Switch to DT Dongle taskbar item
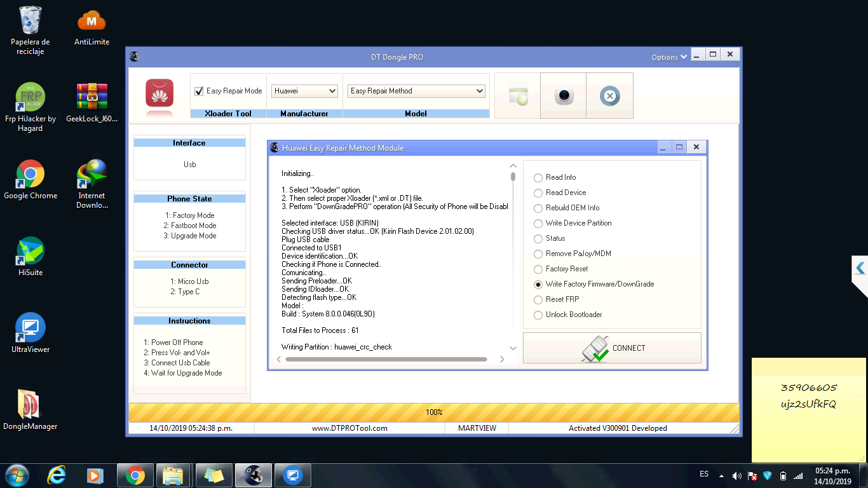The image size is (868, 488). (254, 475)
